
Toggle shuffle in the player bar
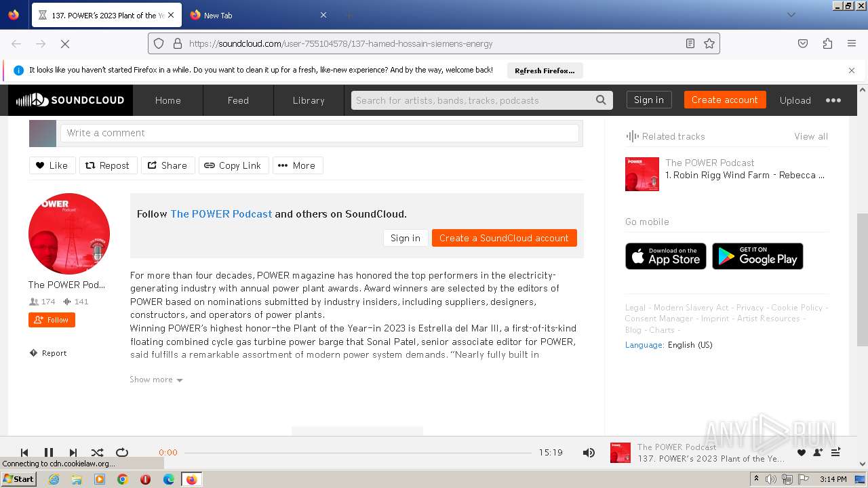pos(98,453)
